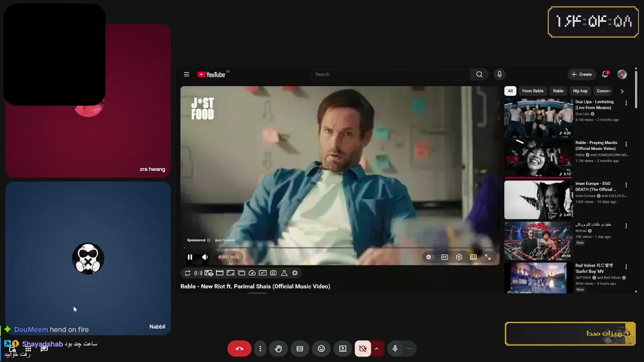Focus the YouTube Search field

(390, 74)
